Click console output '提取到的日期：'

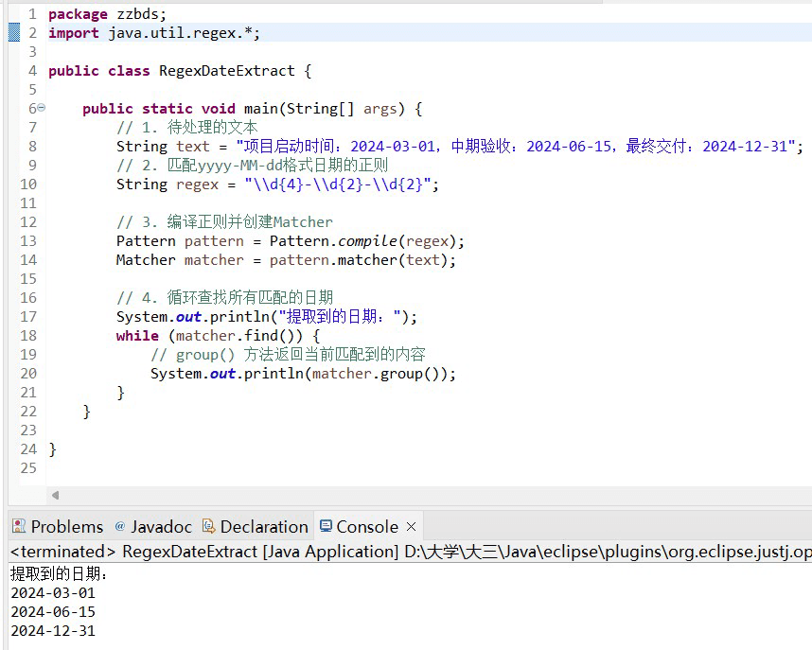(x=60, y=574)
